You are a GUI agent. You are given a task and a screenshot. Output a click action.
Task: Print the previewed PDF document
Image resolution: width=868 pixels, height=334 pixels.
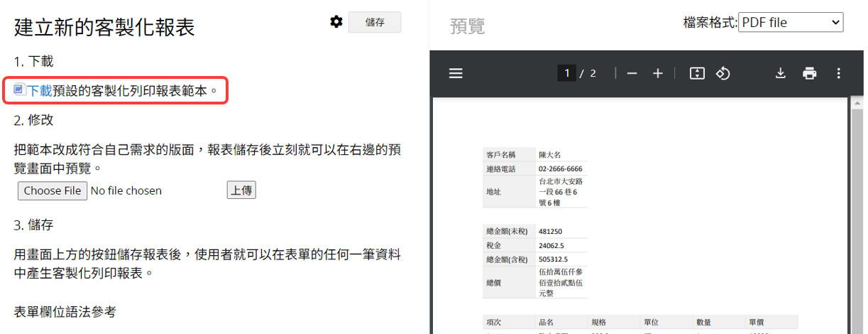[809, 73]
